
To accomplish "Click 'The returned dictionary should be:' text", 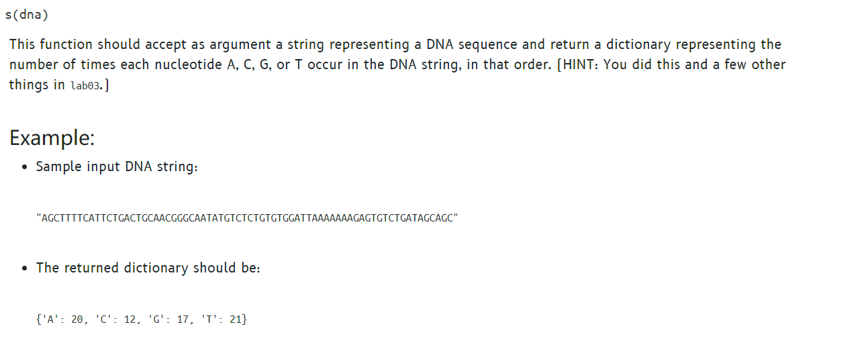I will point(148,268).
